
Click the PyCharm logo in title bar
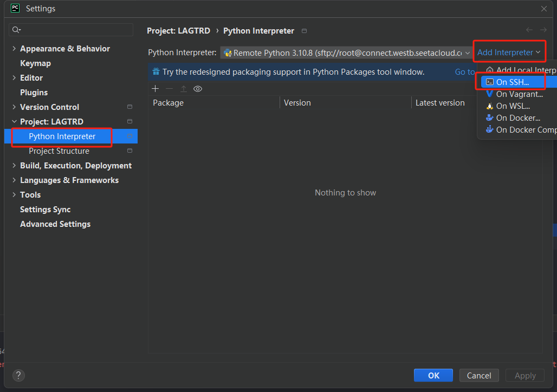point(15,8)
